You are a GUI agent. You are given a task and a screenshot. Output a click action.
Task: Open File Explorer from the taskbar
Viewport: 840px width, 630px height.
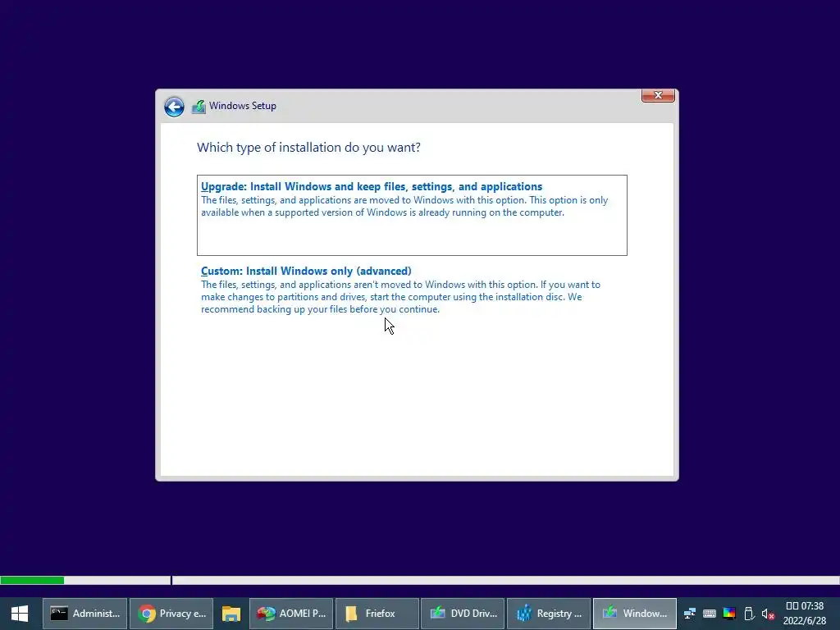click(x=231, y=614)
